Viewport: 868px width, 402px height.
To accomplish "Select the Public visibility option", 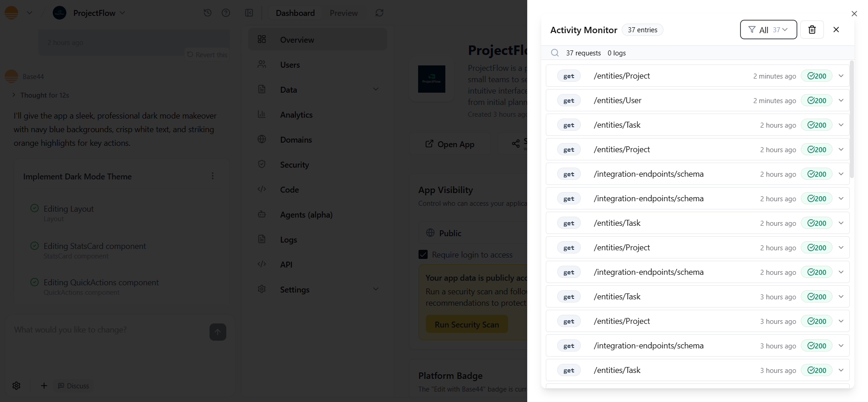I will (473, 233).
